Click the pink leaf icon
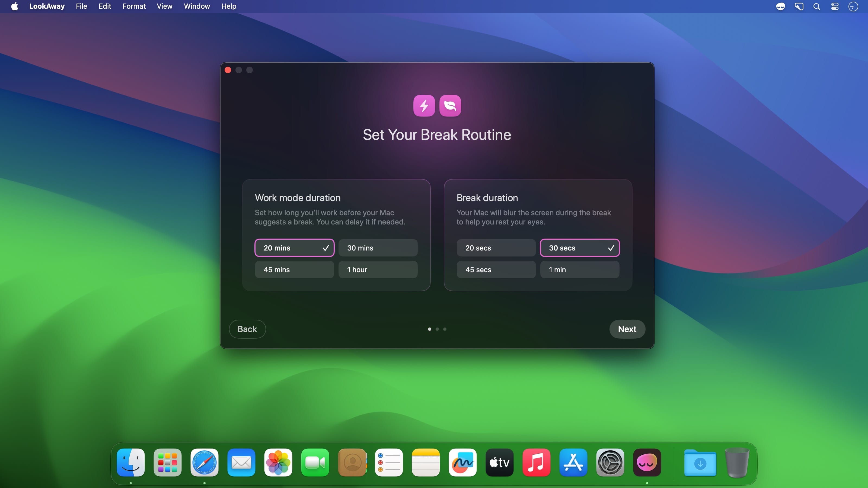Screen dimensions: 868x488 pos(450,106)
